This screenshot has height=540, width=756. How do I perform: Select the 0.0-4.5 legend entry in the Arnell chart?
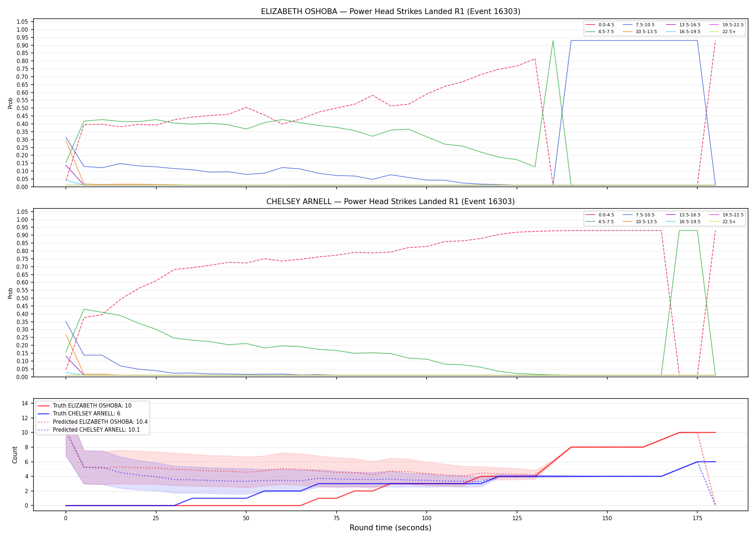tap(600, 215)
